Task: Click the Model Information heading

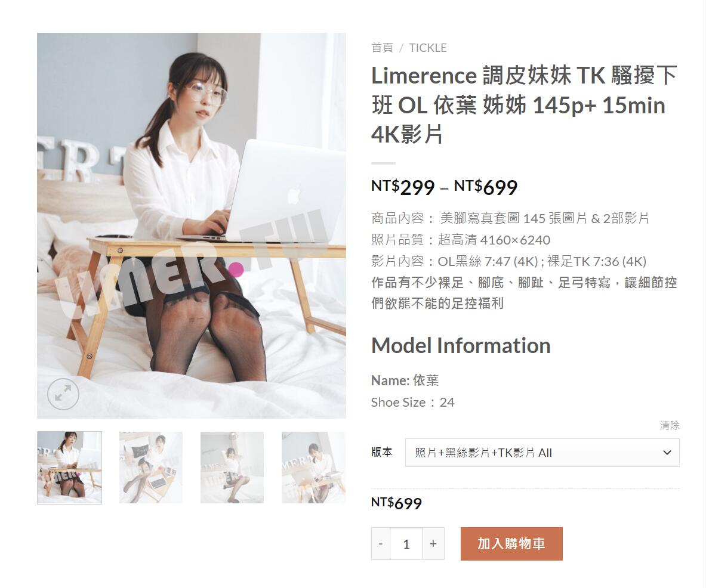Action: pyautogui.click(x=461, y=345)
